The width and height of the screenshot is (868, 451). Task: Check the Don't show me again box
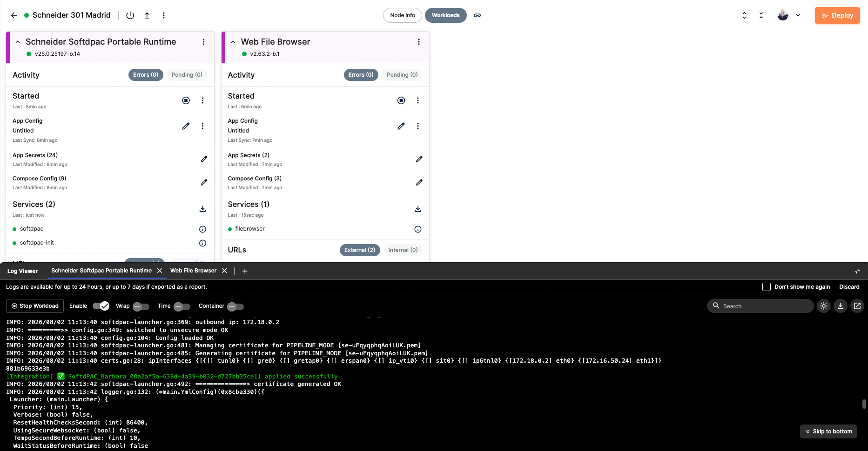tap(767, 287)
